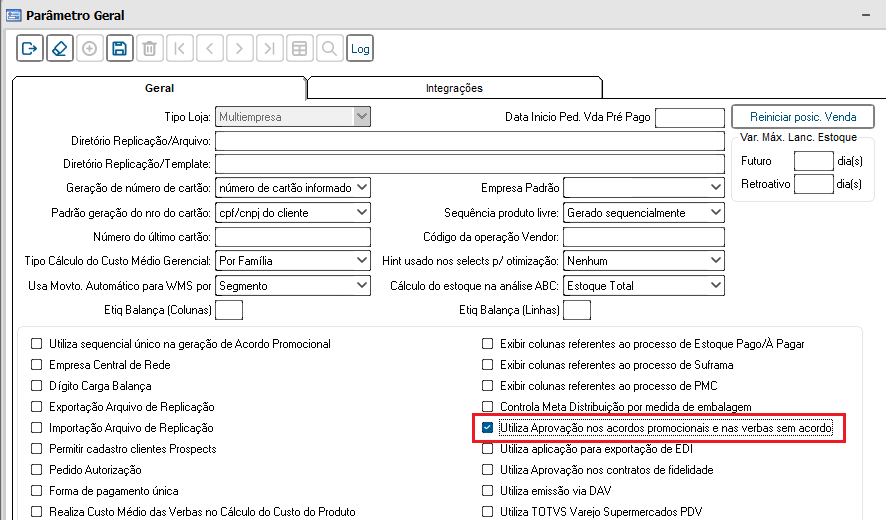Click the Diretório Replicação/Template field
This screenshot has width=886, height=520.
pos(470,164)
